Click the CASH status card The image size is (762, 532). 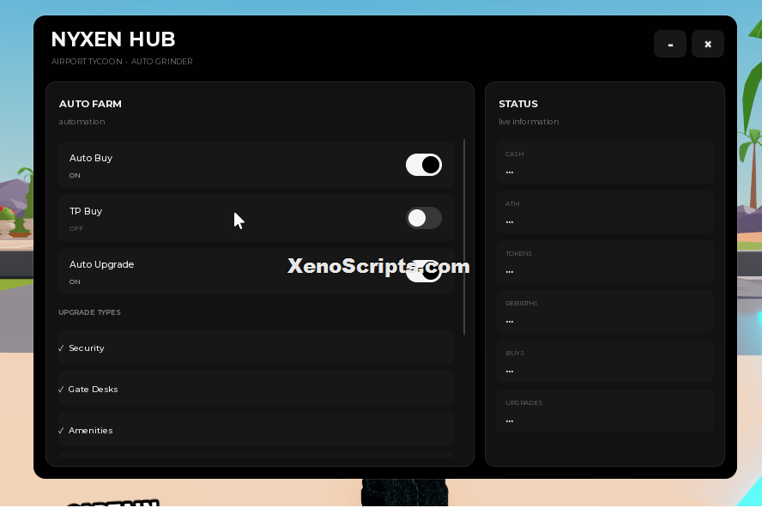click(x=605, y=162)
